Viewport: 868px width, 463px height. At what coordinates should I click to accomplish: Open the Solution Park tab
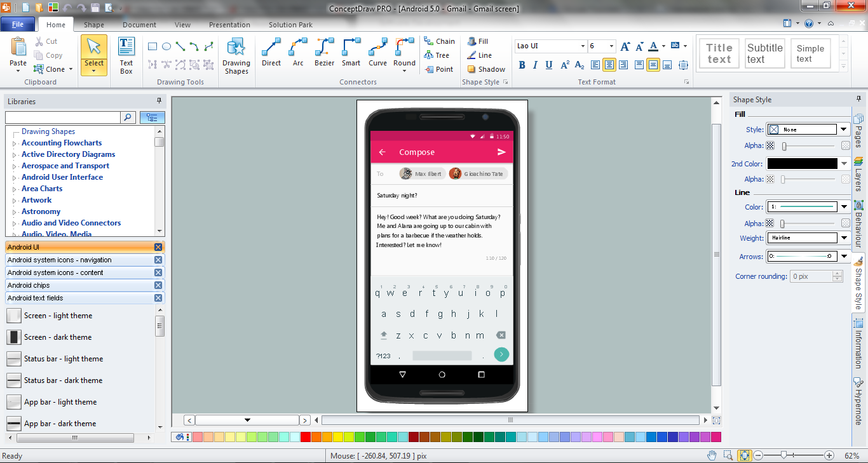pos(290,25)
